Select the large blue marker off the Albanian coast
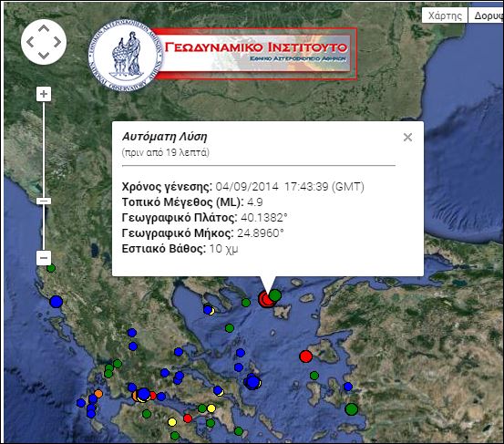 pos(56,302)
